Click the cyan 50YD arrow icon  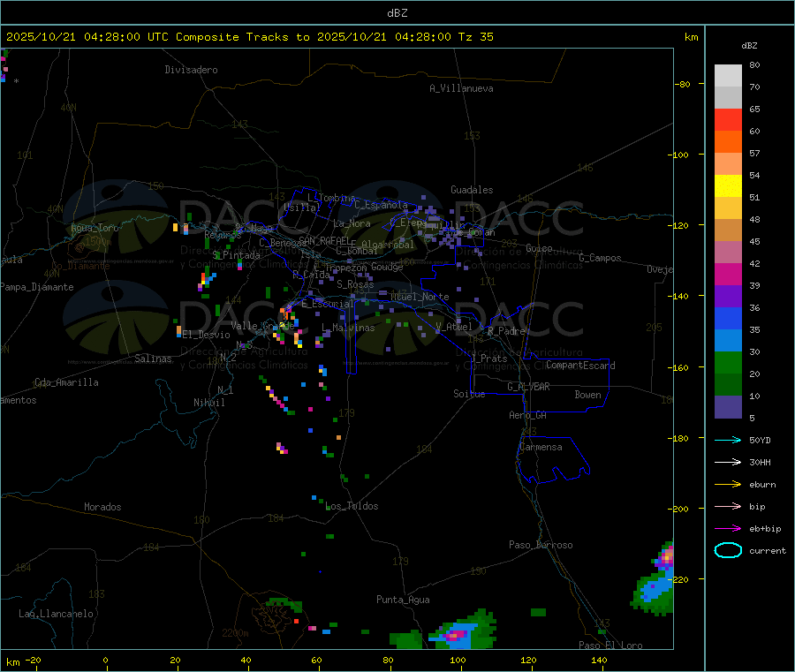point(728,440)
